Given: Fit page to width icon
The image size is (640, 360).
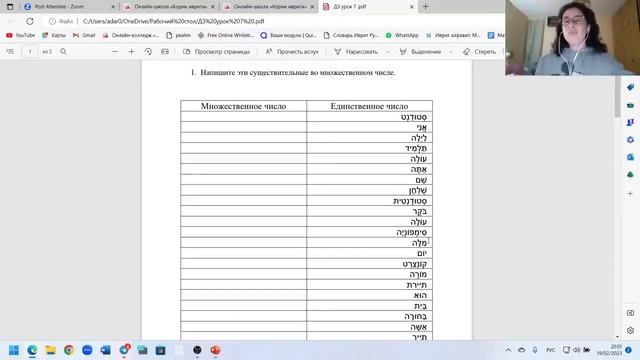Looking at the screenshot, I should [x=165, y=51].
